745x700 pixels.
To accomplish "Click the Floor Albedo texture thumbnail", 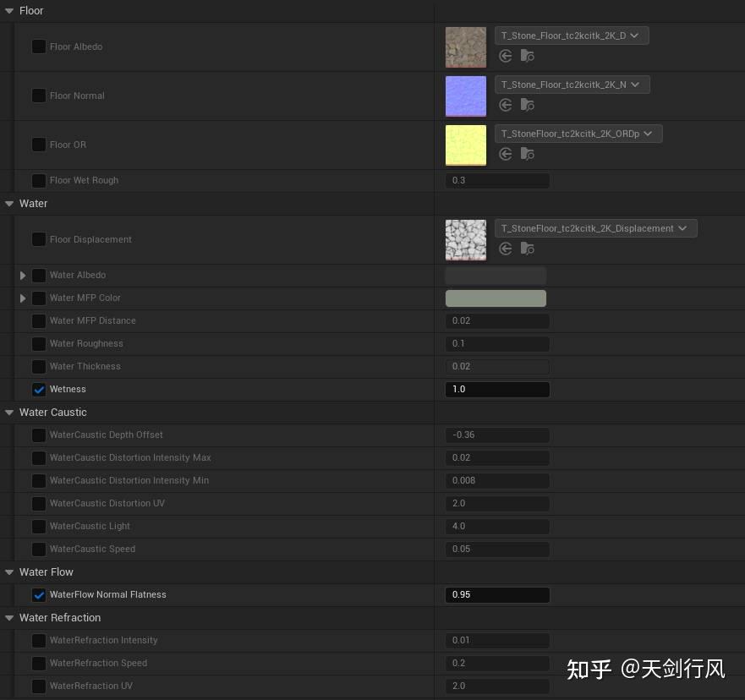I will click(x=465, y=47).
